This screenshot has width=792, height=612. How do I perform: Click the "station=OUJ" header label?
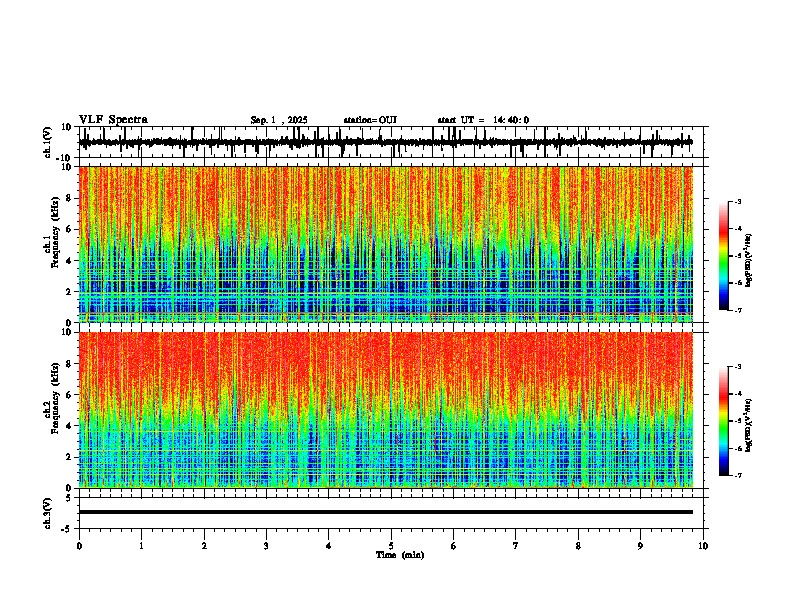(370, 120)
